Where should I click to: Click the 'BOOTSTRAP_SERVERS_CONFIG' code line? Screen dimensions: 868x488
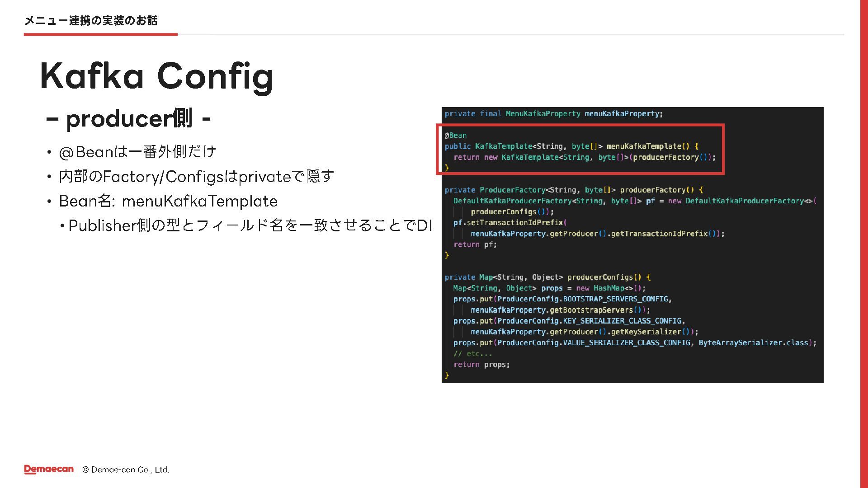(x=562, y=299)
